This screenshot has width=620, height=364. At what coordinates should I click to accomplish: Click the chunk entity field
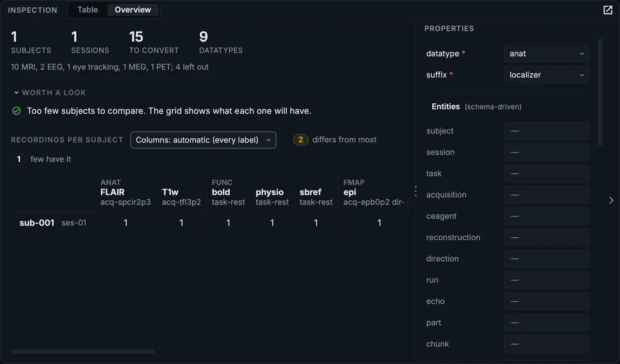coord(546,345)
